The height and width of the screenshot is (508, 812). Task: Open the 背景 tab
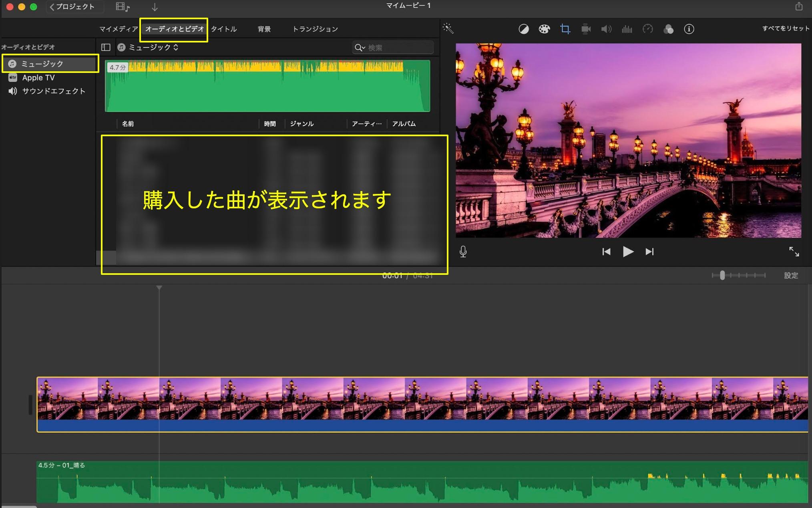264,29
